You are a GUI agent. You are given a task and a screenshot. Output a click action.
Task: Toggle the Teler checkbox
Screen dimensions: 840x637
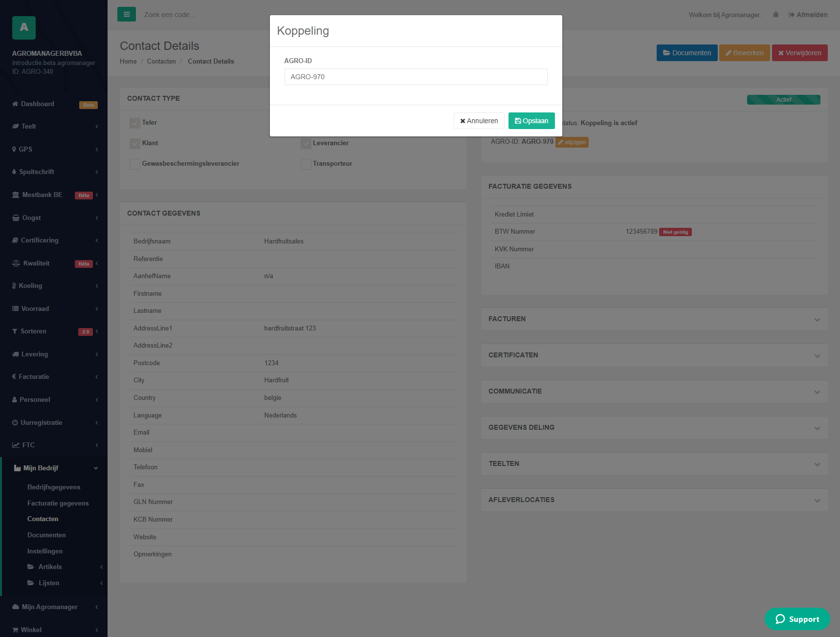[135, 123]
